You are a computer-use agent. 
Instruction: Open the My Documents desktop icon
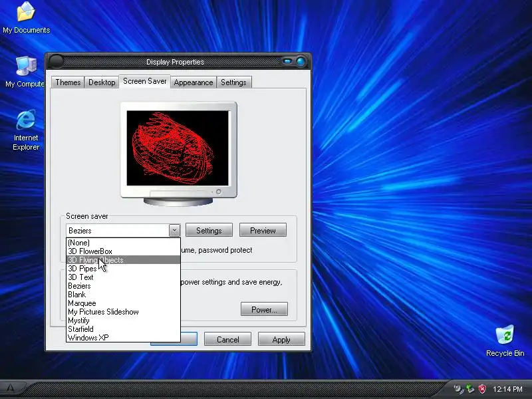[26, 18]
